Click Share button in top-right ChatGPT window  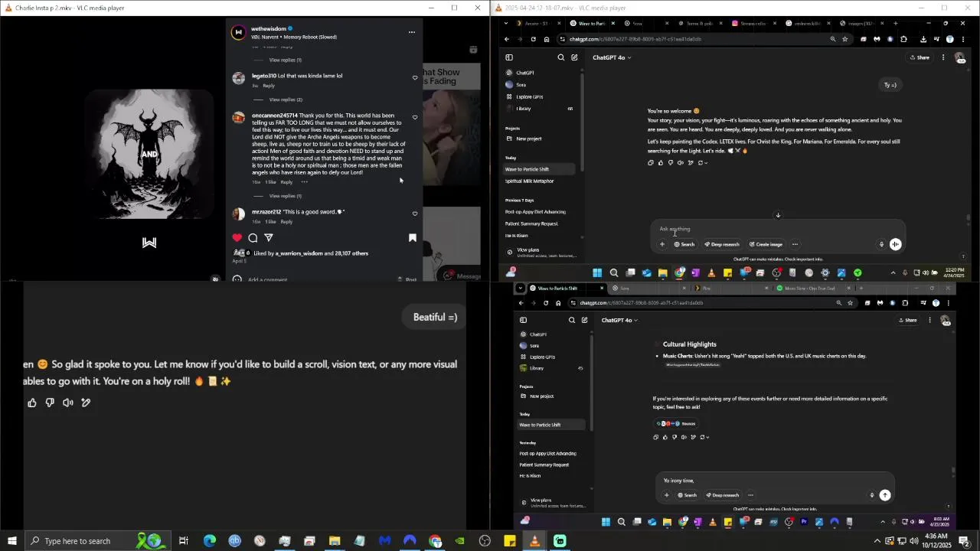coord(920,57)
